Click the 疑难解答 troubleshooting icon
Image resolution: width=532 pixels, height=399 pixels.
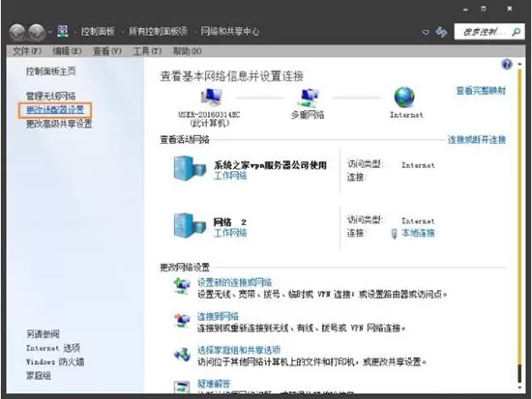pos(182,386)
